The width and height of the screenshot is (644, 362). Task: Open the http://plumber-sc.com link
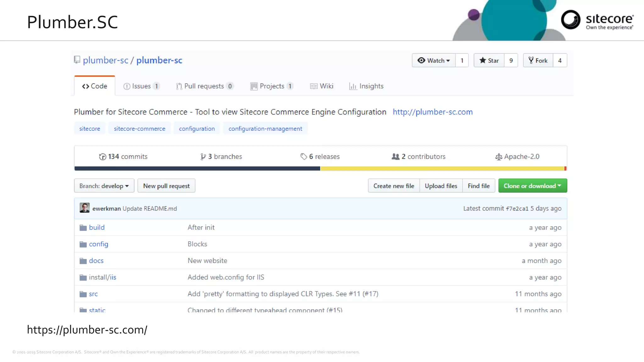click(432, 112)
